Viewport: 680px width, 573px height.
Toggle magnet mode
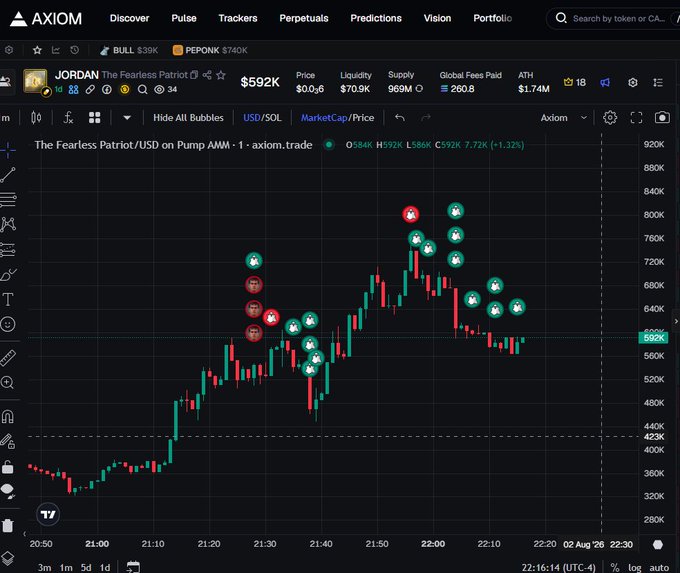[x=7, y=416]
